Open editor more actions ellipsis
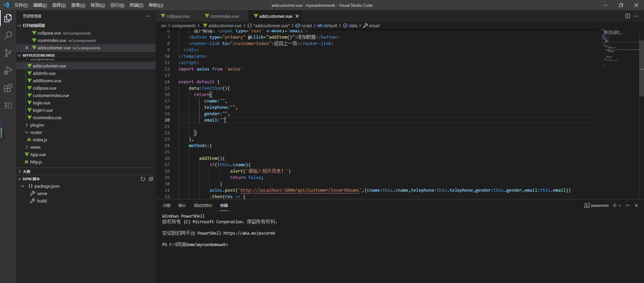The height and width of the screenshot is (283, 644). (x=636, y=16)
